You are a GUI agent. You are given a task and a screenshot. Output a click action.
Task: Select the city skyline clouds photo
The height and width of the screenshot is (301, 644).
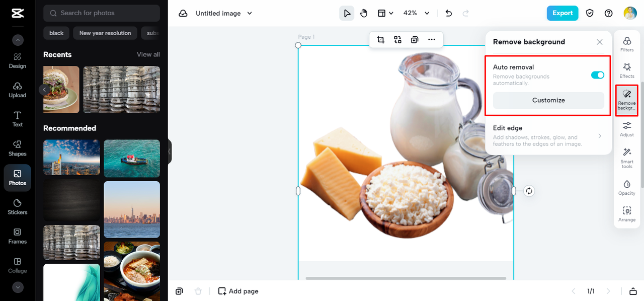point(71,158)
